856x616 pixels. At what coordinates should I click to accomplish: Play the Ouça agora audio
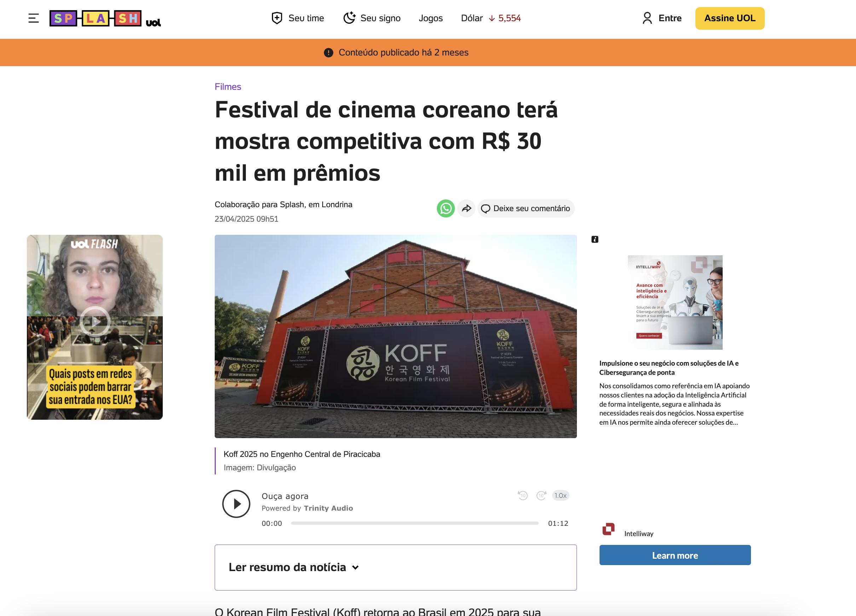(236, 504)
